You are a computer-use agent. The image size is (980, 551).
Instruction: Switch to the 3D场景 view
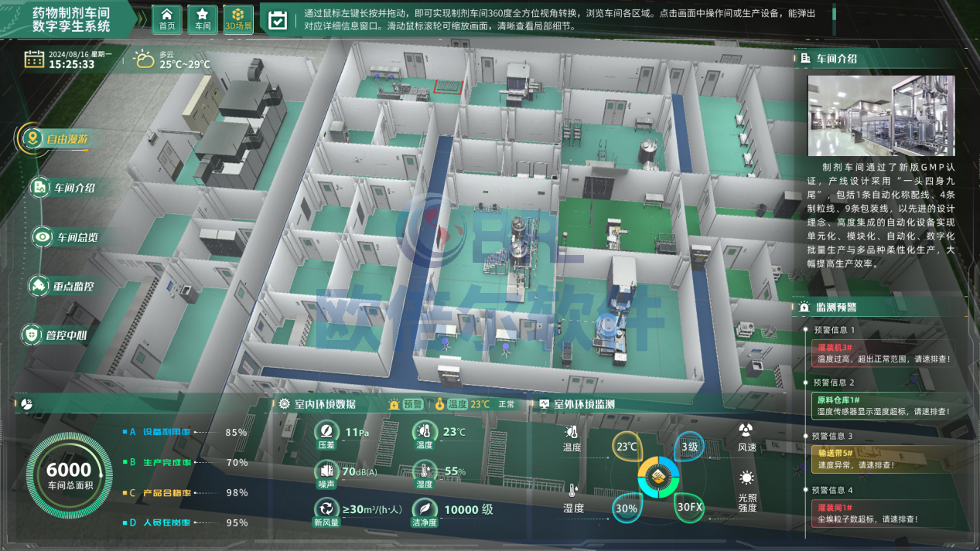point(238,19)
